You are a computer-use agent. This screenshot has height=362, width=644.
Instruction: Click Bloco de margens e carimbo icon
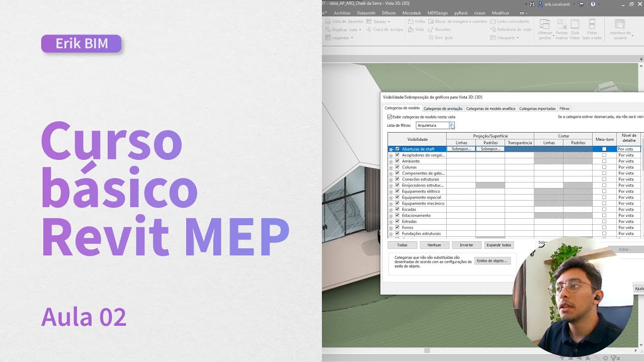pos(431,22)
